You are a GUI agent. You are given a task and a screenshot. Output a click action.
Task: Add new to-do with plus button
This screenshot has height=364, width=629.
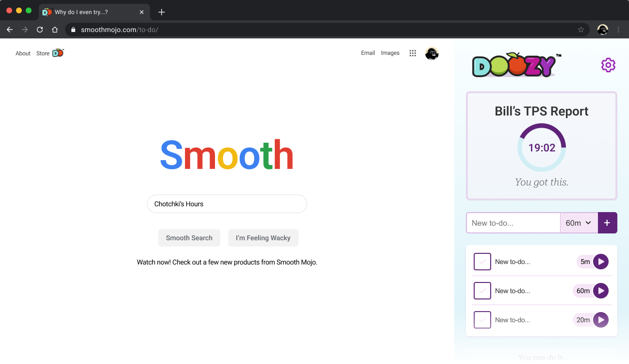tap(607, 223)
